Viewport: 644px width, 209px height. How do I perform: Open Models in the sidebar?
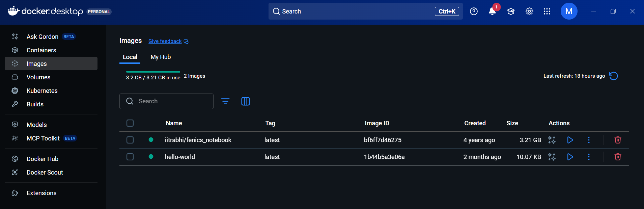tap(51, 125)
